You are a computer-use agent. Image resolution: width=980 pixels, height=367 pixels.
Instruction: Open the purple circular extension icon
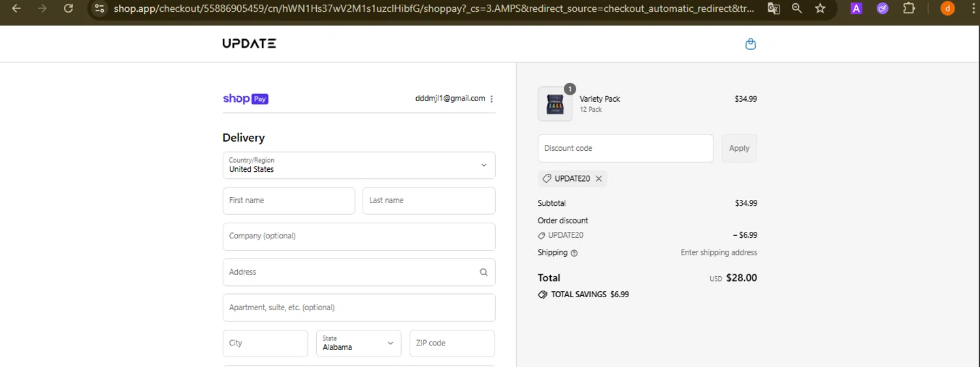(883, 8)
